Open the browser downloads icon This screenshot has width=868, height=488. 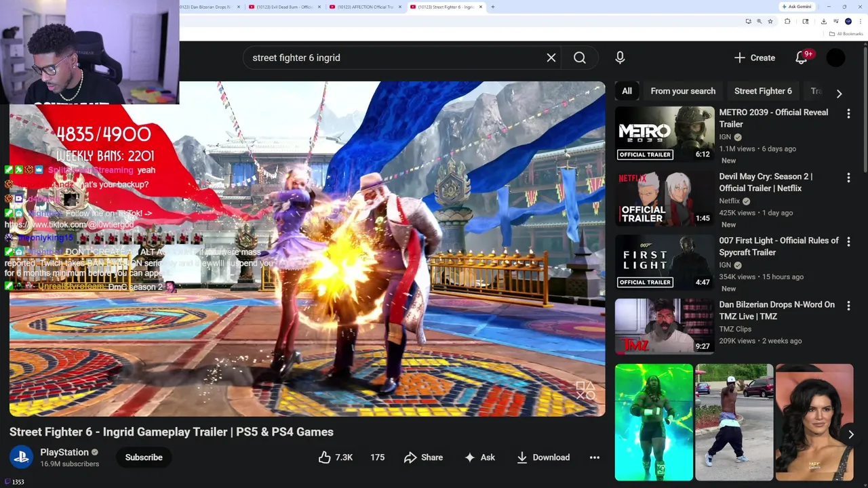824,22
